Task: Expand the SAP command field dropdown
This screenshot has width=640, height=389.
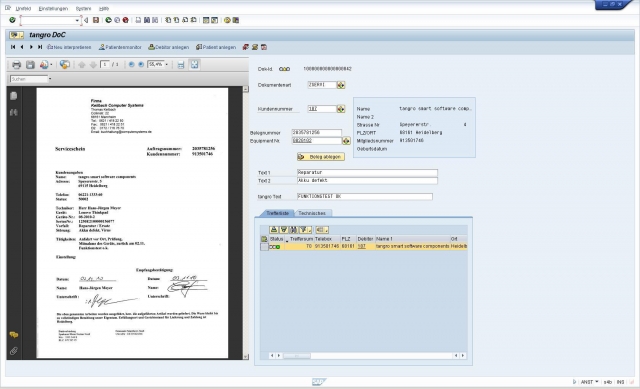Action: [x=77, y=20]
